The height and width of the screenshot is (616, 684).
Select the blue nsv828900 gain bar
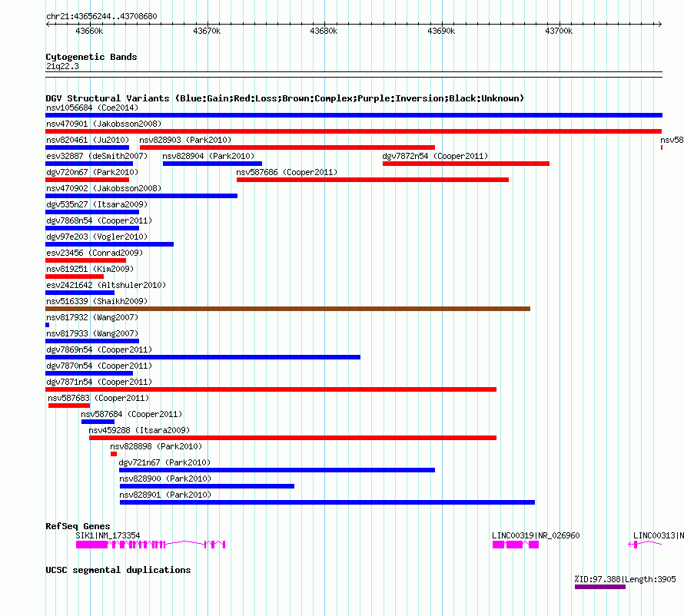click(208, 486)
